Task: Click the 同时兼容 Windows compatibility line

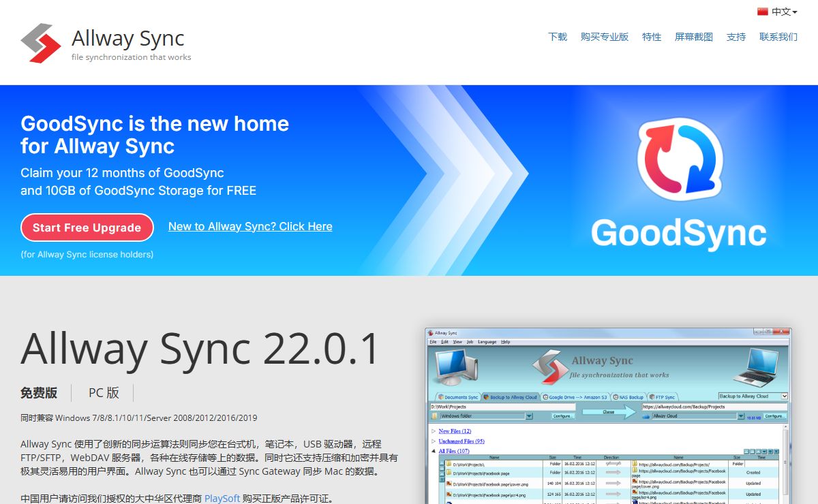Action: click(139, 418)
